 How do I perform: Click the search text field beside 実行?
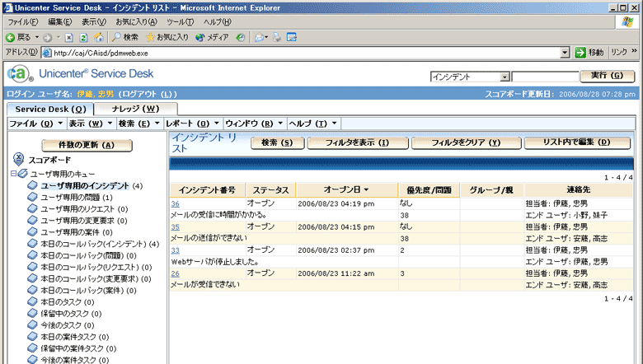tap(545, 77)
